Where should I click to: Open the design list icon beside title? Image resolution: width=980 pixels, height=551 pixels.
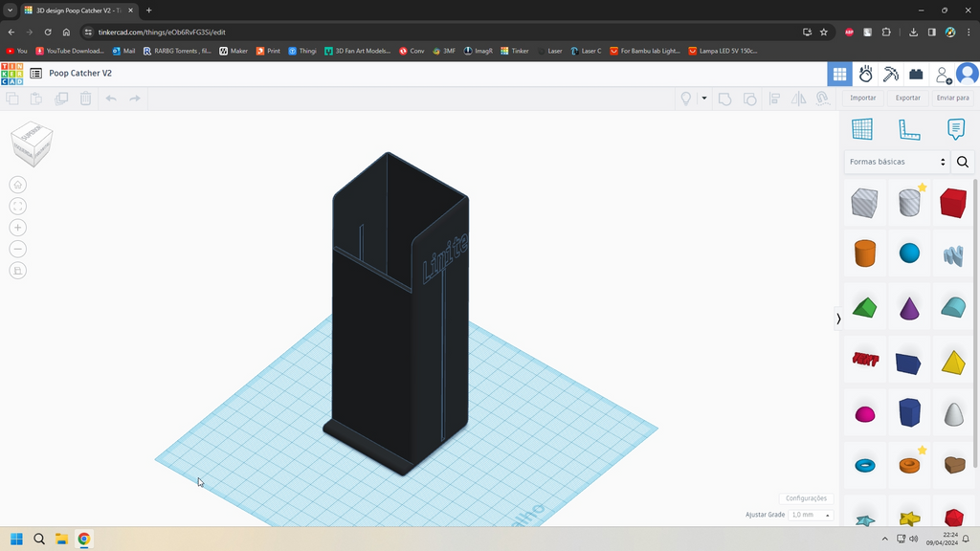(35, 73)
